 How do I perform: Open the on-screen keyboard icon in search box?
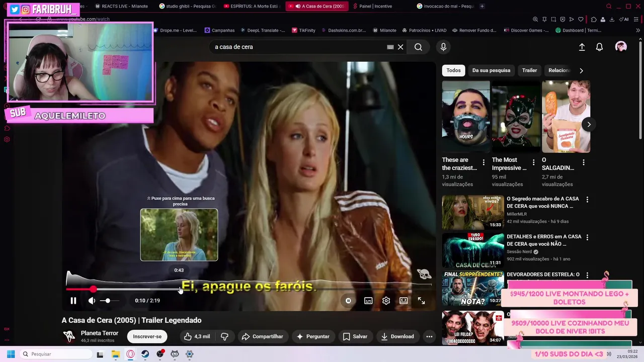[x=390, y=47]
